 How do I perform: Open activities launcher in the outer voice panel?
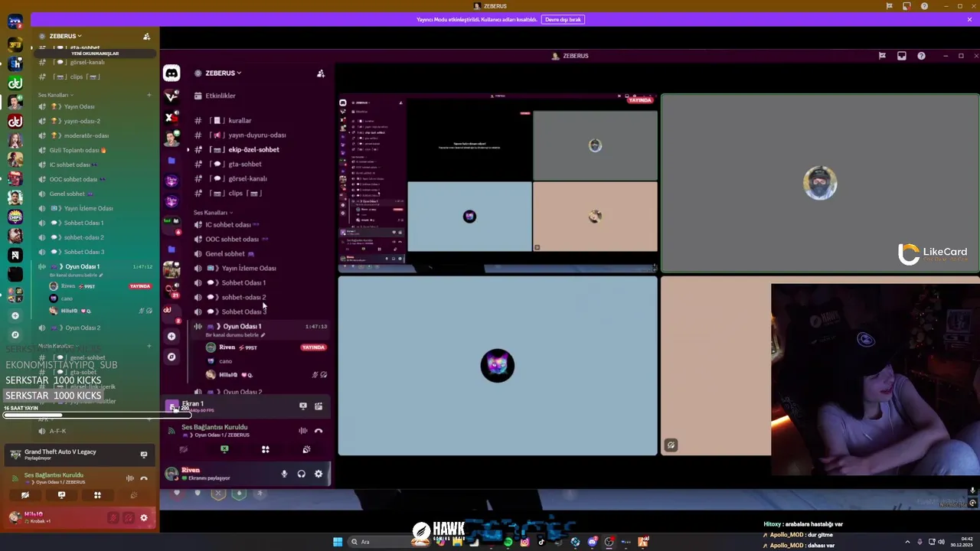pos(97,495)
